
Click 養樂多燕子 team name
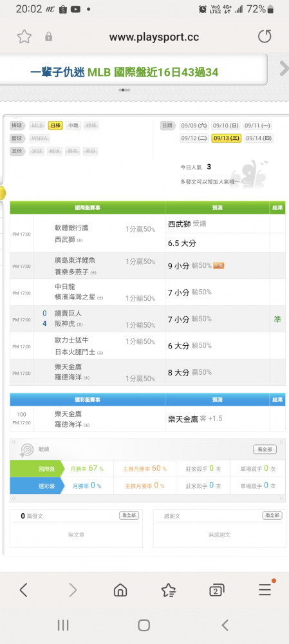point(71,272)
